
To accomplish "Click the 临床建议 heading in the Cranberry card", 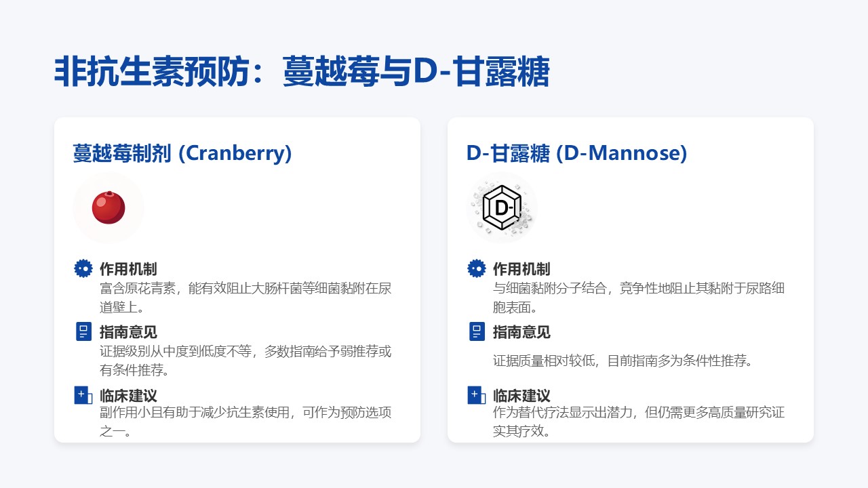I will [128, 396].
